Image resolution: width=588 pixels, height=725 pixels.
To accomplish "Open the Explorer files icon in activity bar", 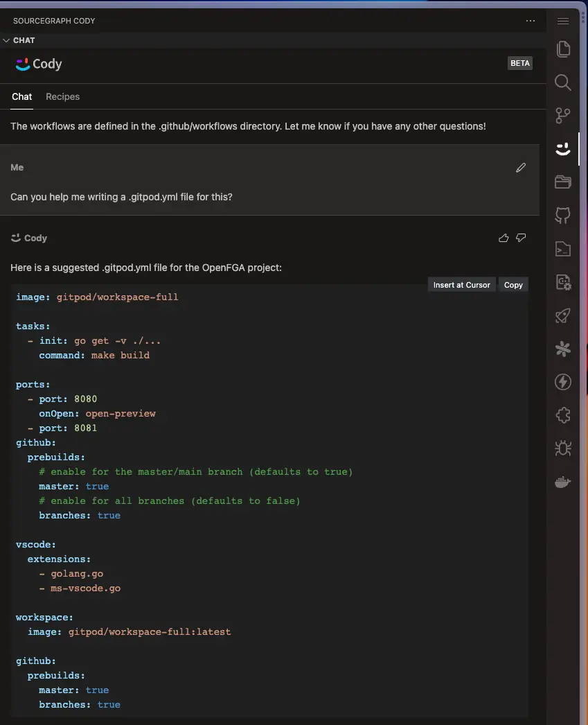I will tap(563, 49).
